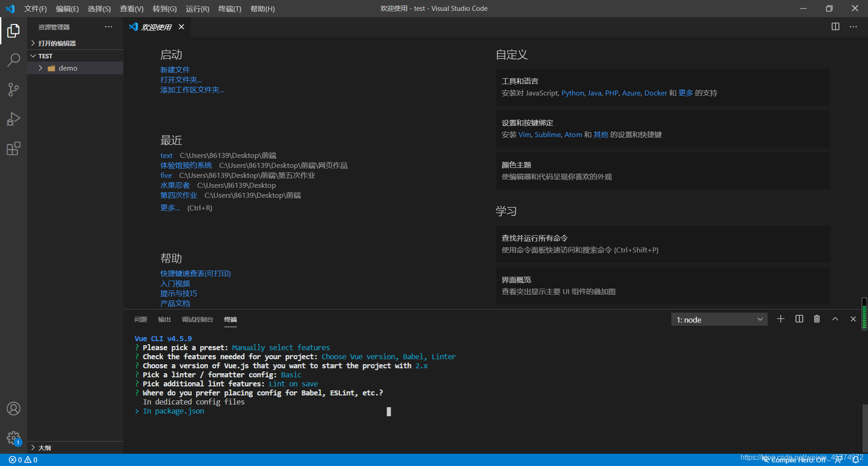Click the 更多... recent link
This screenshot has width=868, height=466.
tap(170, 208)
